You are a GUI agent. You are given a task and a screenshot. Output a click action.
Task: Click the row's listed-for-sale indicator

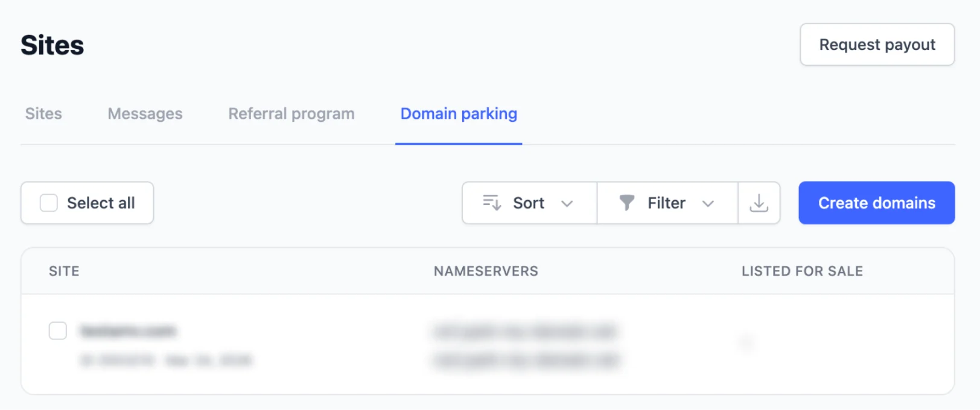[746, 343]
